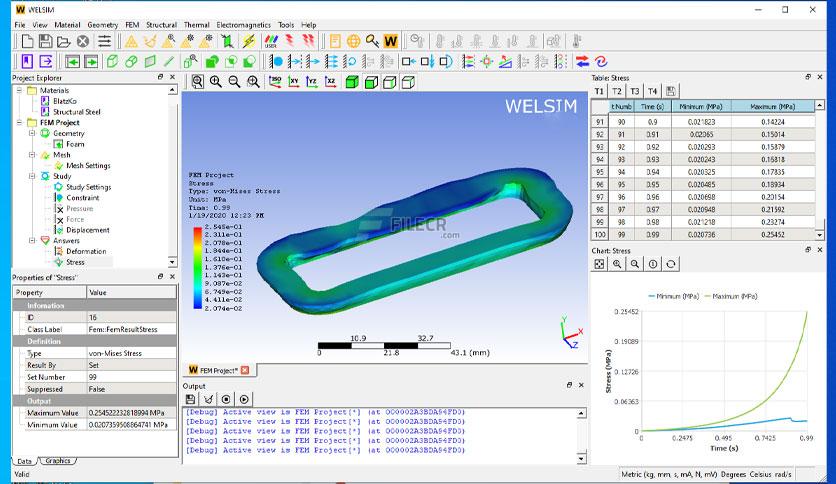
Task: Open the Electromagnetics menu
Action: coord(243,25)
